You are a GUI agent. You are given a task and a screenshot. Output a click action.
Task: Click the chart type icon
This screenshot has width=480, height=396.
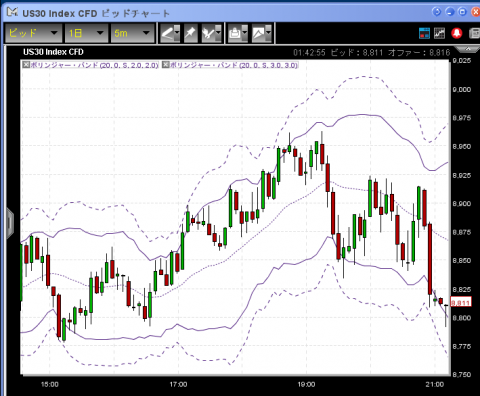pos(259,33)
